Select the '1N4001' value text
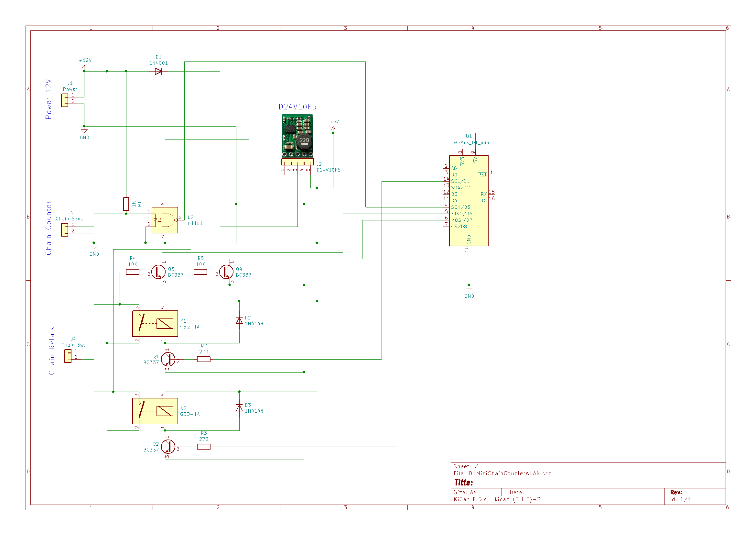 click(x=158, y=63)
